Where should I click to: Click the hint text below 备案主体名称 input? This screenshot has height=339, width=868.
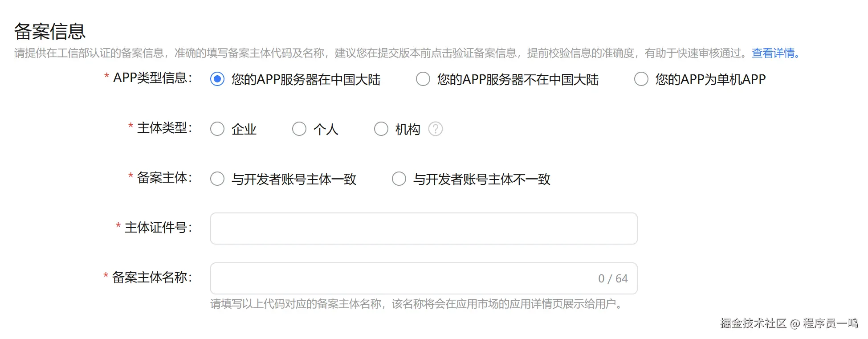pos(416,304)
